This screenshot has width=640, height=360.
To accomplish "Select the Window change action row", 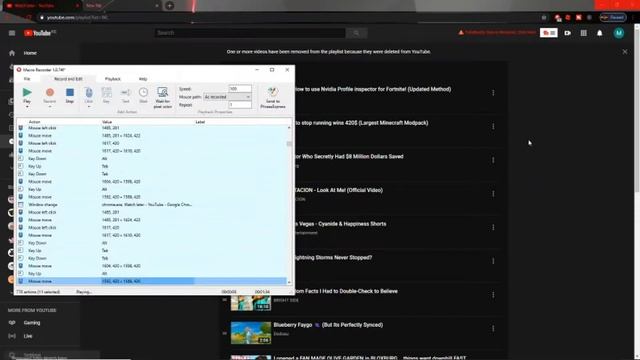I will (x=152, y=204).
